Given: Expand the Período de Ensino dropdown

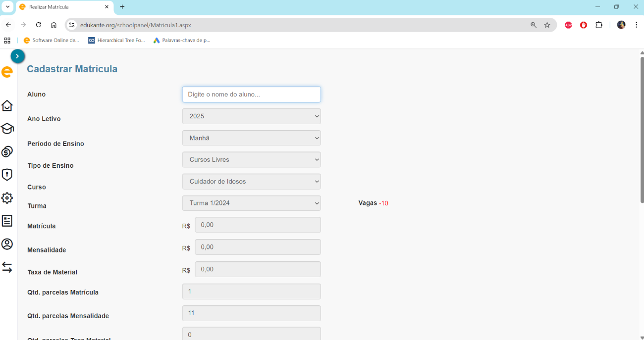Looking at the screenshot, I should click(x=251, y=138).
